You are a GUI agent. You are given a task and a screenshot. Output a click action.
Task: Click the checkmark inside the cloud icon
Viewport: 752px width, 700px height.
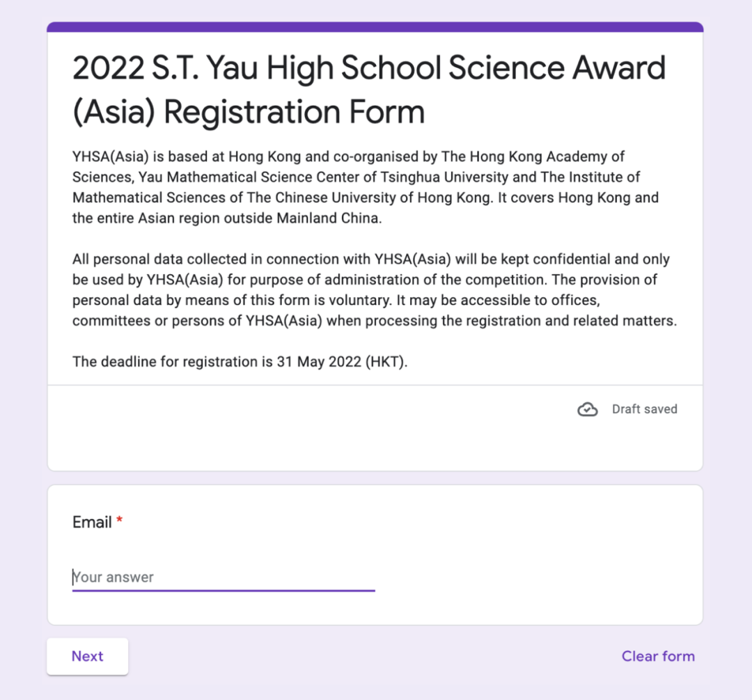click(588, 411)
